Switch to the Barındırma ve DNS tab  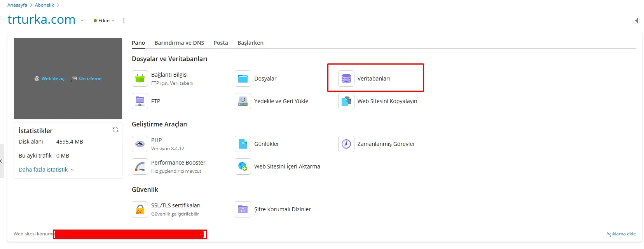[179, 43]
